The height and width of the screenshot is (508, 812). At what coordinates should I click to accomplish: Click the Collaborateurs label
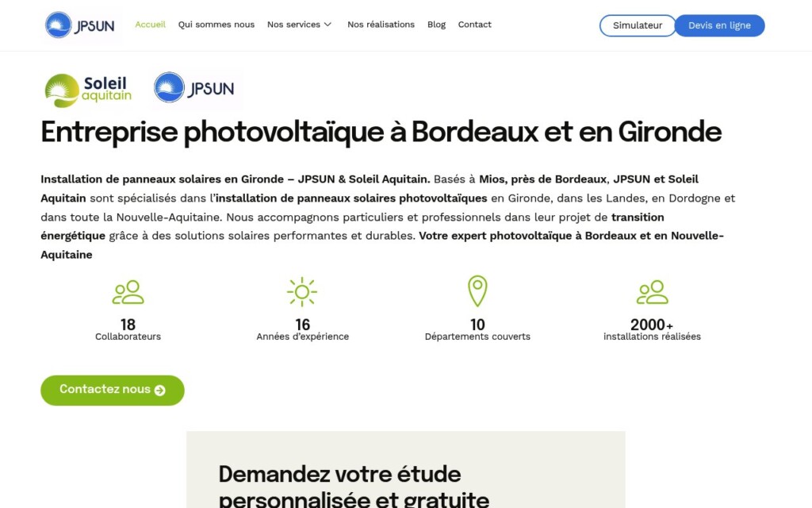click(128, 337)
